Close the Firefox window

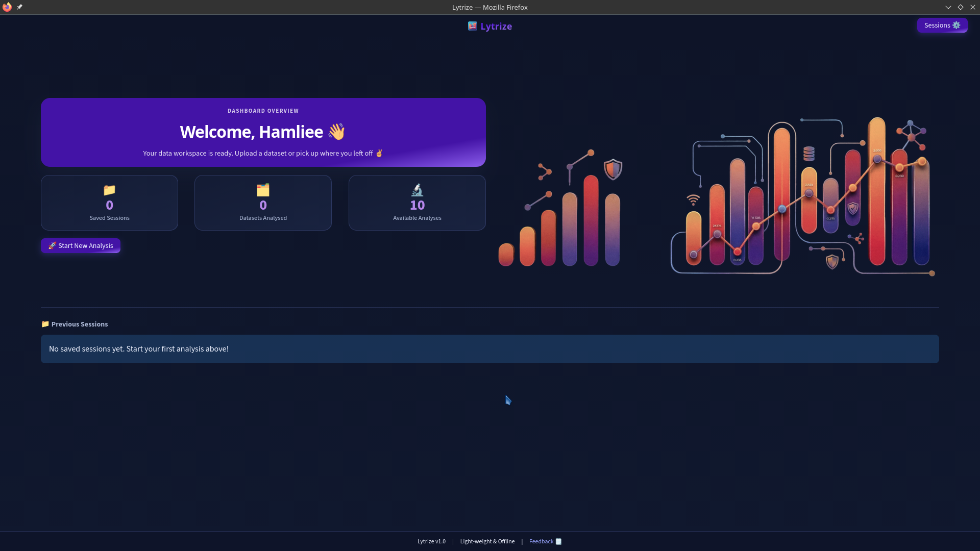point(973,7)
